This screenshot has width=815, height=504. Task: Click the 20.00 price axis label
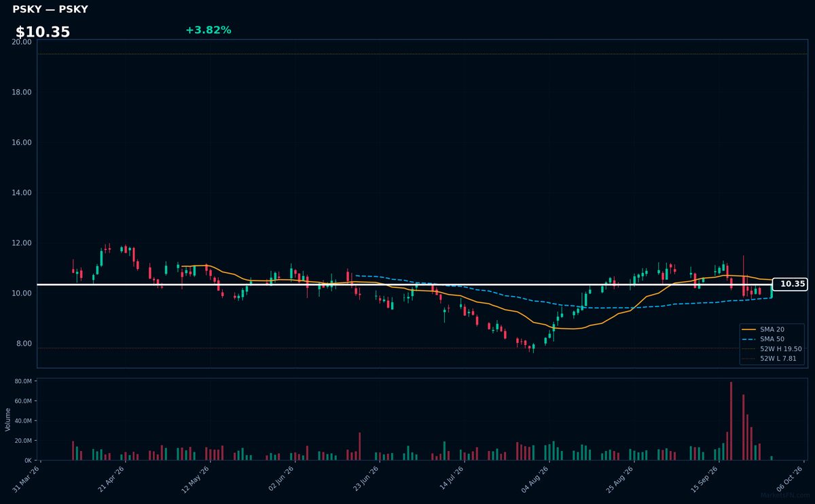click(22, 42)
